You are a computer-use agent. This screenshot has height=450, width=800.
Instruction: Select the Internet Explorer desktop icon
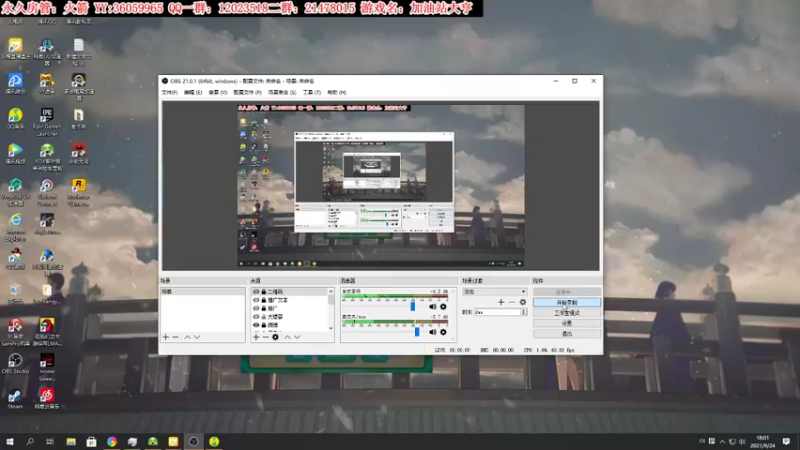click(15, 228)
